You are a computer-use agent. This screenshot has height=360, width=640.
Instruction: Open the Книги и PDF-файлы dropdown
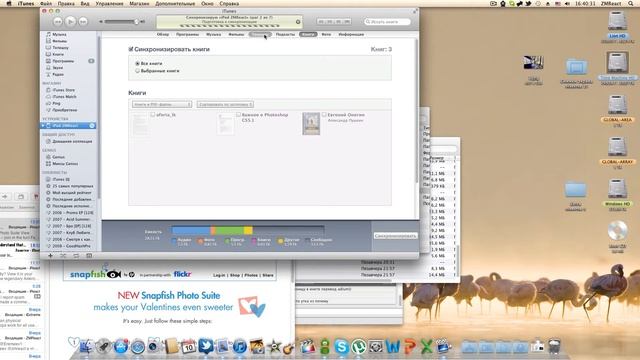[x=162, y=104]
